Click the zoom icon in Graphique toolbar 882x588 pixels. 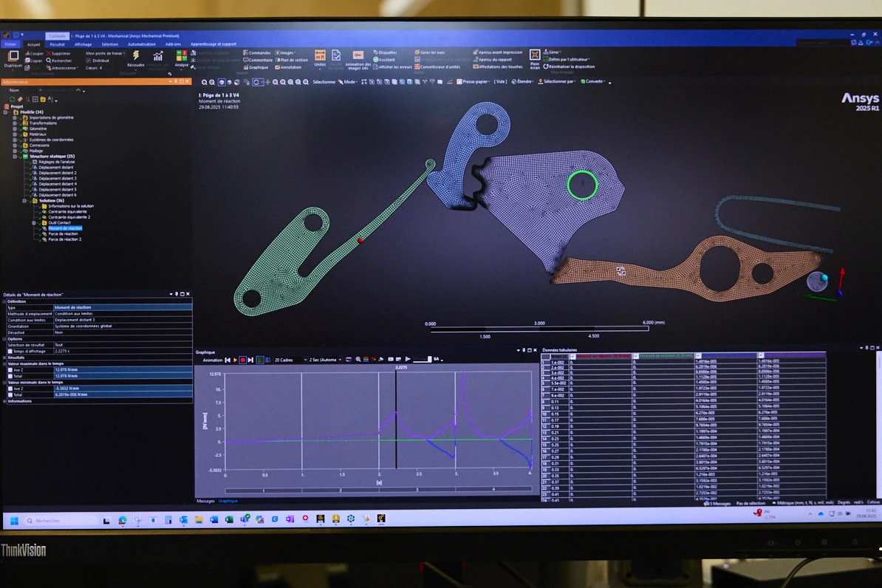click(x=358, y=360)
